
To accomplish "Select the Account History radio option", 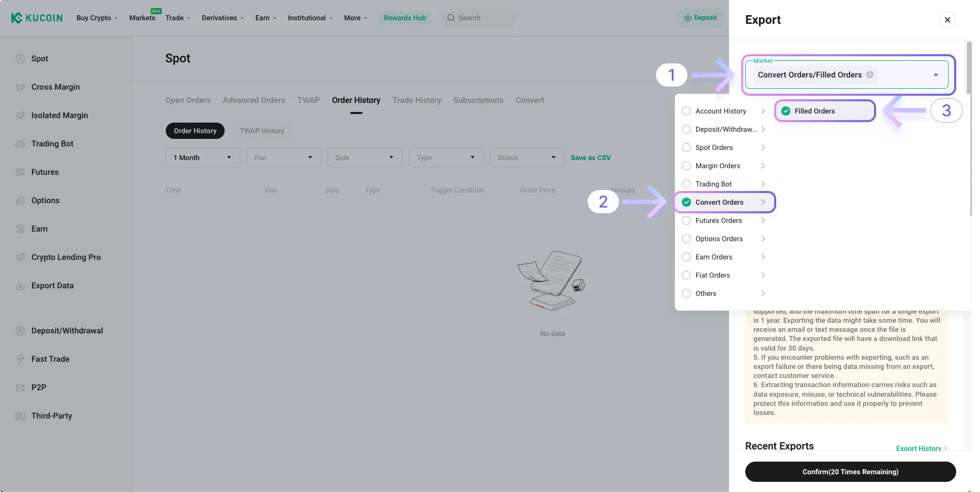I will click(686, 111).
